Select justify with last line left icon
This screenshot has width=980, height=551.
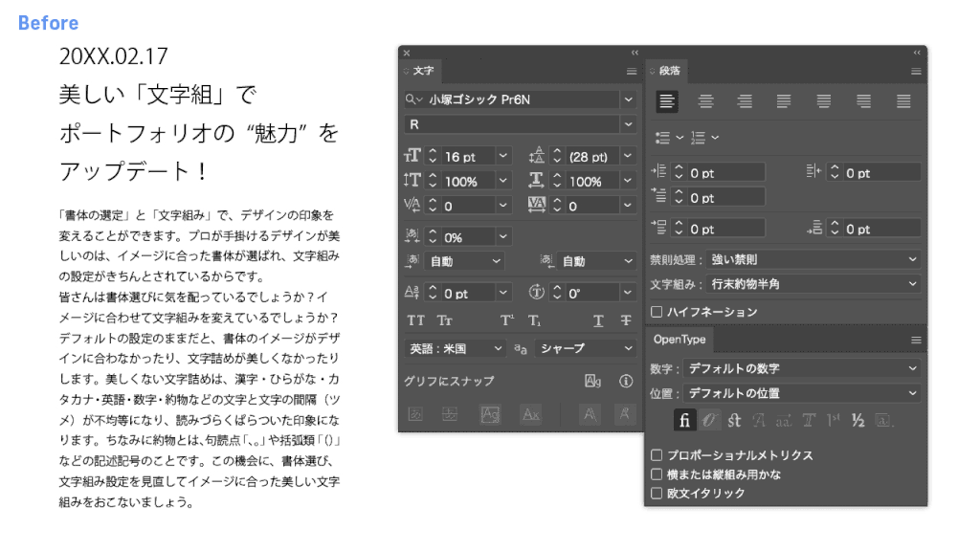pos(784,101)
